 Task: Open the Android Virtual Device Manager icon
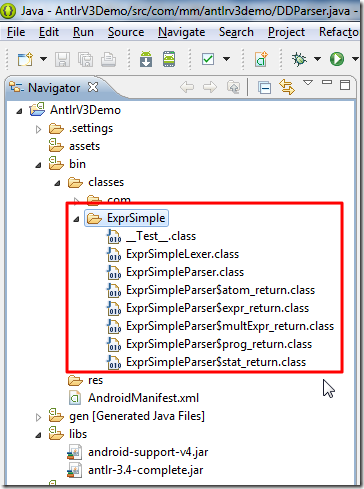tap(169, 59)
